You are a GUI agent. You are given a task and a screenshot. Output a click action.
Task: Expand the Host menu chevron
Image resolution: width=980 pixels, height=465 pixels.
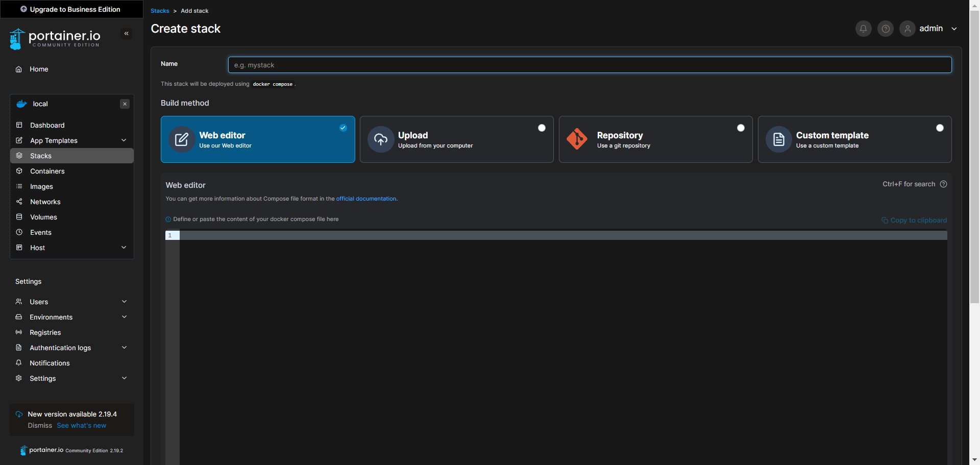[124, 248]
